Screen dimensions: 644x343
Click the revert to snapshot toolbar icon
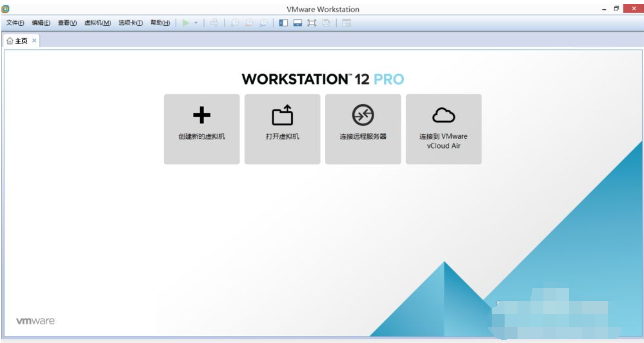tap(248, 23)
